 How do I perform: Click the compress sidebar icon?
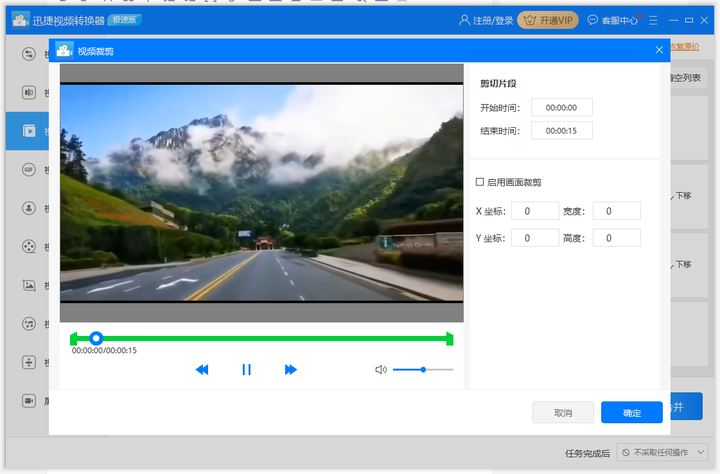point(29,362)
